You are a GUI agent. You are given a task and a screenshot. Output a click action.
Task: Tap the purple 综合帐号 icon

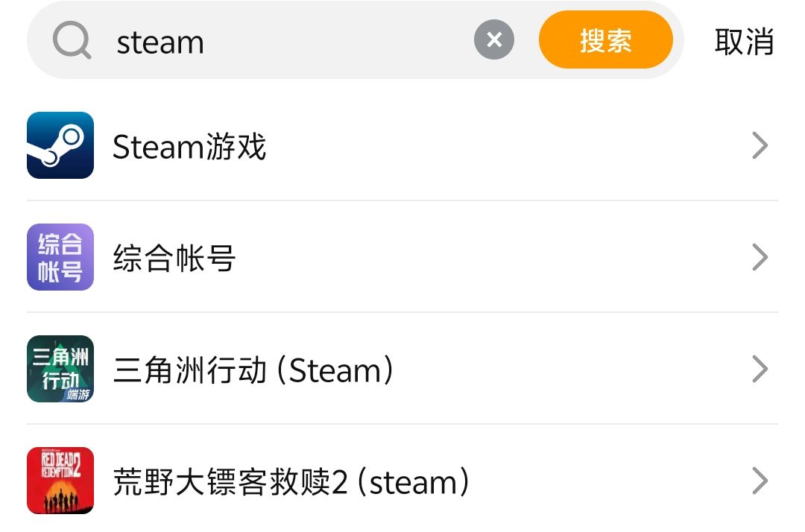[60, 257]
